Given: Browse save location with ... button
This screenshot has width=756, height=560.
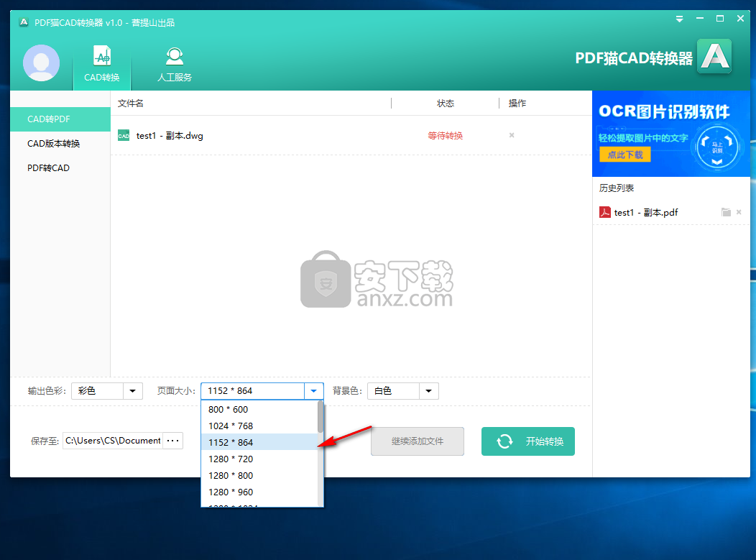Looking at the screenshot, I should 172,441.
